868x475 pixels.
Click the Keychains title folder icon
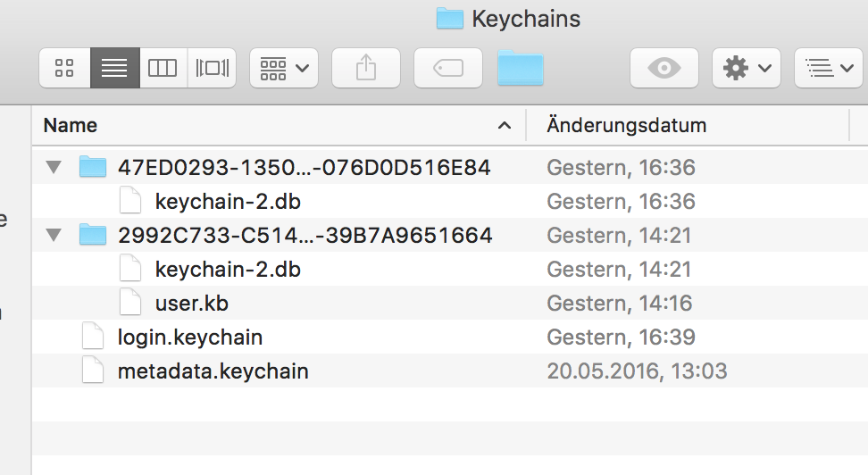point(449,18)
